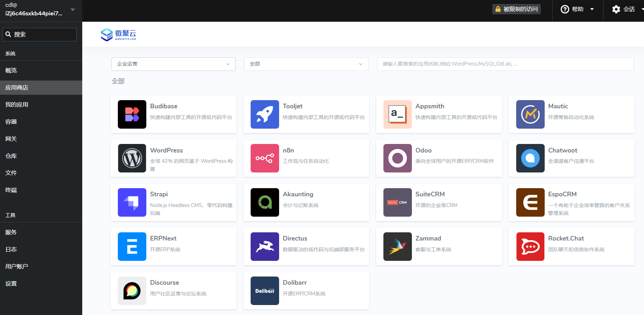The image size is (644, 315).
Task: Click the Discourse description 用户社区运营与论坛系统
Action: (178, 294)
